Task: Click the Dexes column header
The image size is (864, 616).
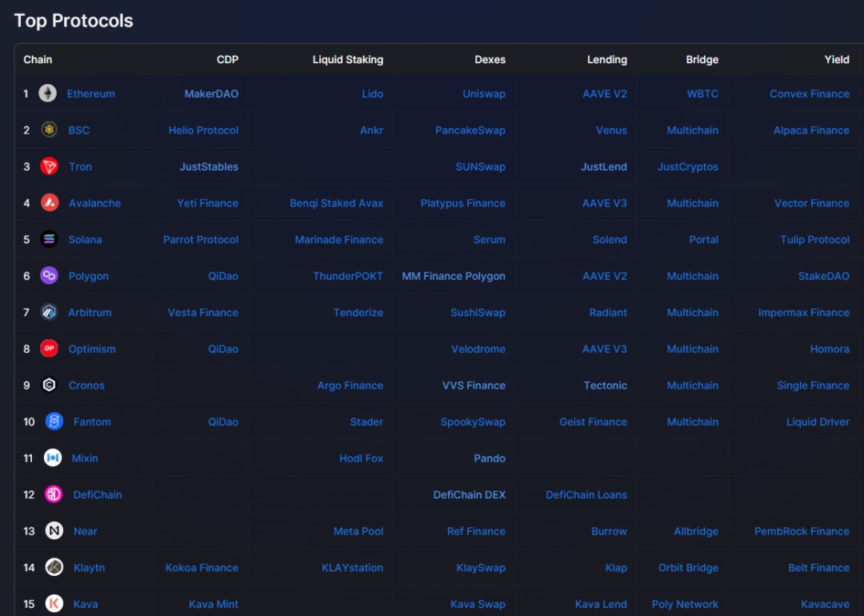Action: [x=490, y=60]
